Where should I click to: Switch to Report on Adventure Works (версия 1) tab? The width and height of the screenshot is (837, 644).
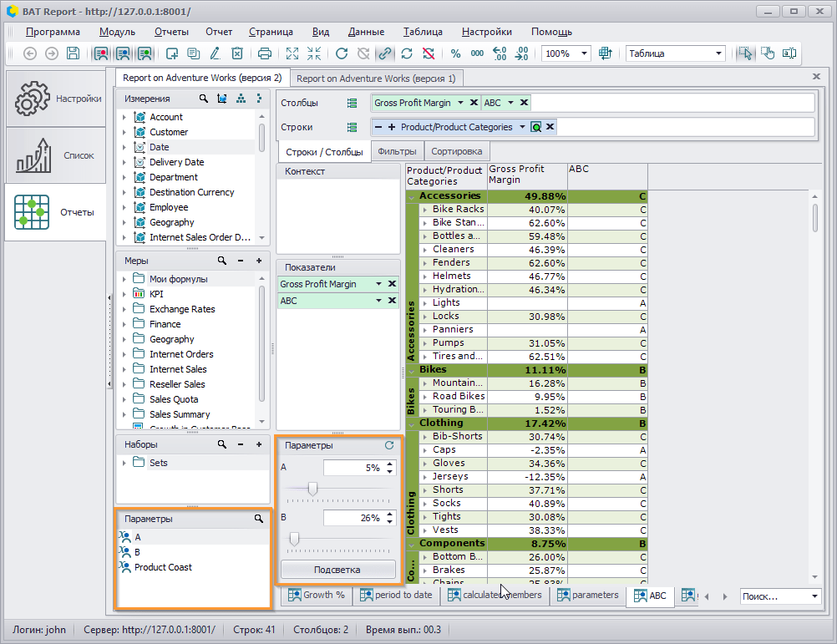point(376,79)
